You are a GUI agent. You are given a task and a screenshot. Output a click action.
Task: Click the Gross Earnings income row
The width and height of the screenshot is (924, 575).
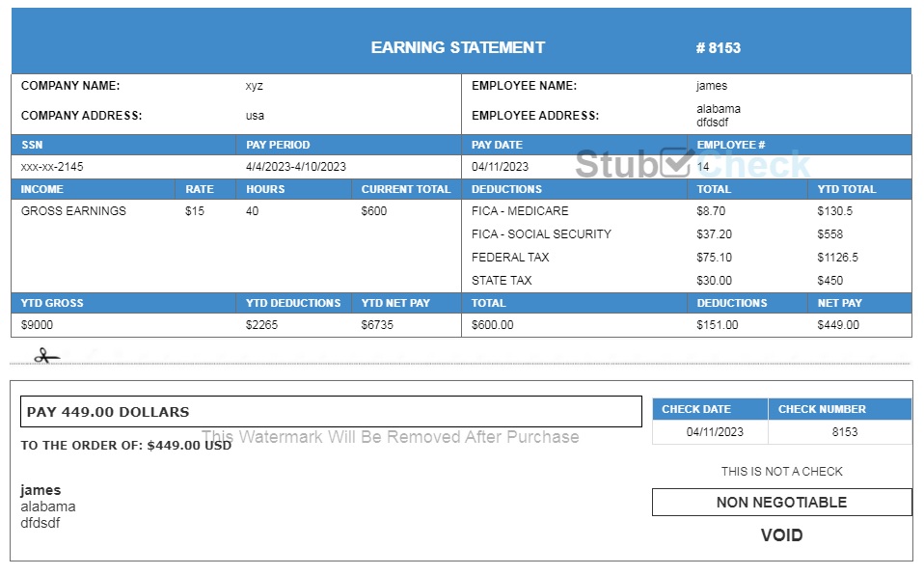click(x=73, y=211)
